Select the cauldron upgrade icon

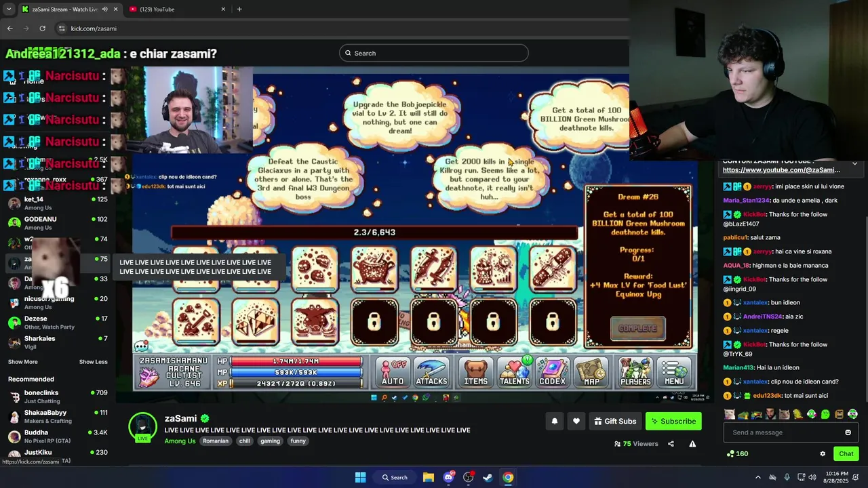click(x=374, y=268)
